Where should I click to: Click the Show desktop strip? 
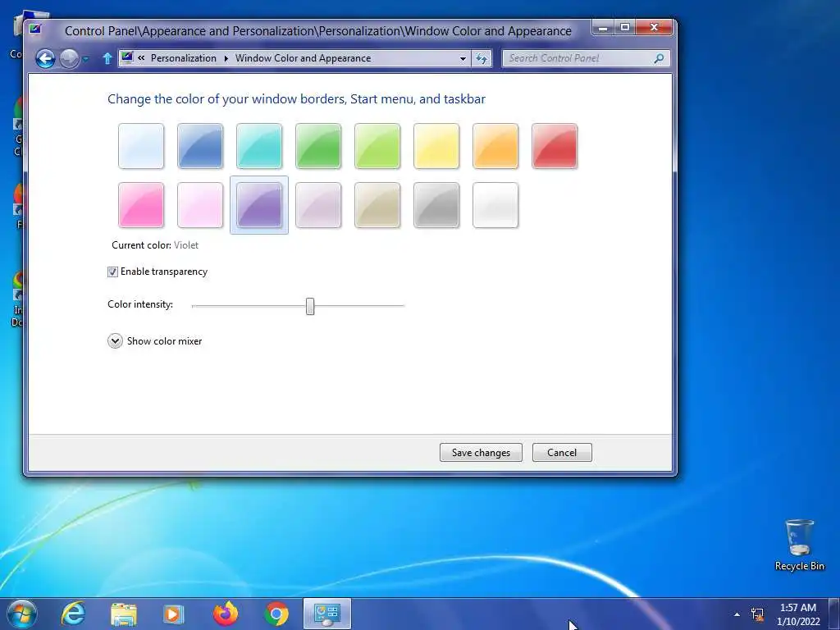(834, 614)
